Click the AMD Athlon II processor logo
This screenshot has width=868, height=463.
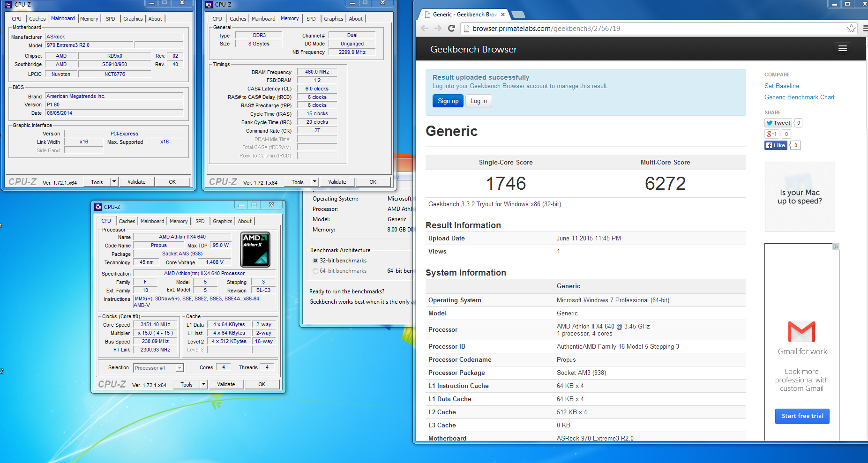click(255, 249)
